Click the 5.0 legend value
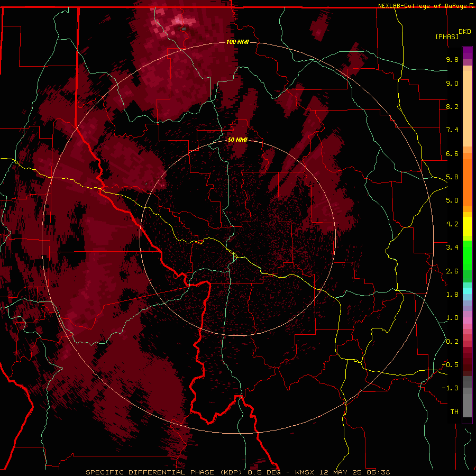The image size is (476, 476). tap(452, 200)
